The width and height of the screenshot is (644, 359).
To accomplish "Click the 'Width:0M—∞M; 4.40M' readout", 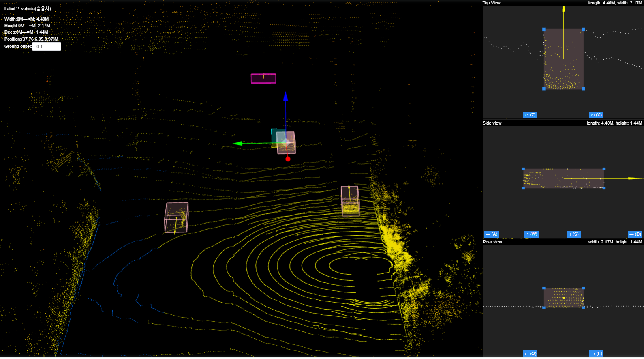I will pyautogui.click(x=26, y=19).
